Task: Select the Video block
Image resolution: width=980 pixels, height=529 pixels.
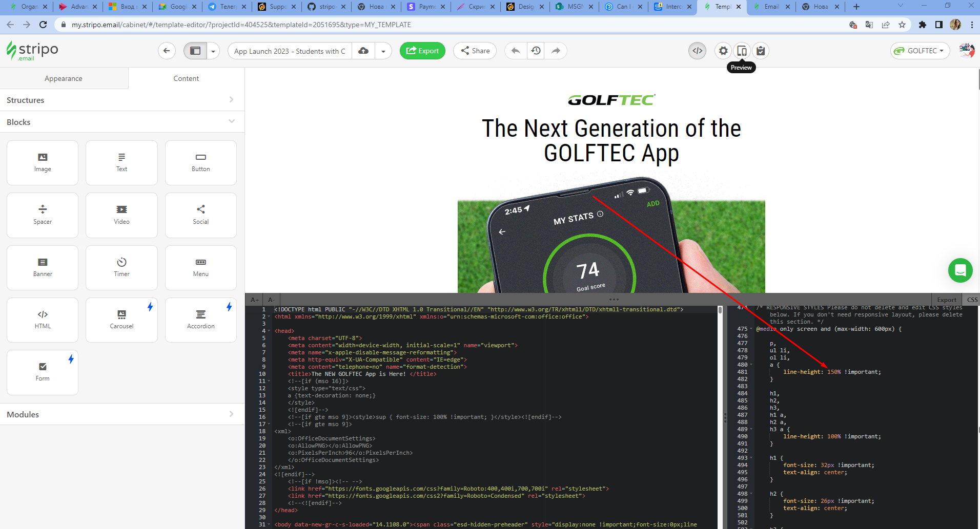Action: 121,215
